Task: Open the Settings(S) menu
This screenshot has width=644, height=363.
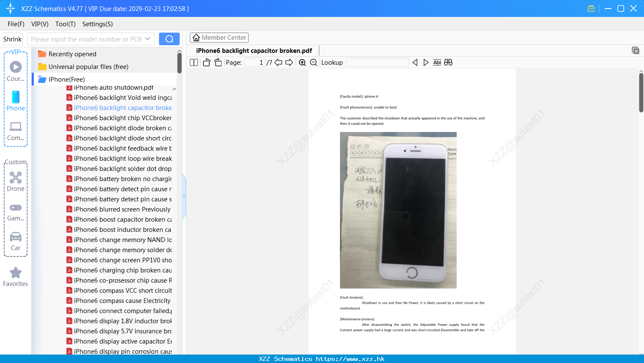Action: [x=98, y=24]
